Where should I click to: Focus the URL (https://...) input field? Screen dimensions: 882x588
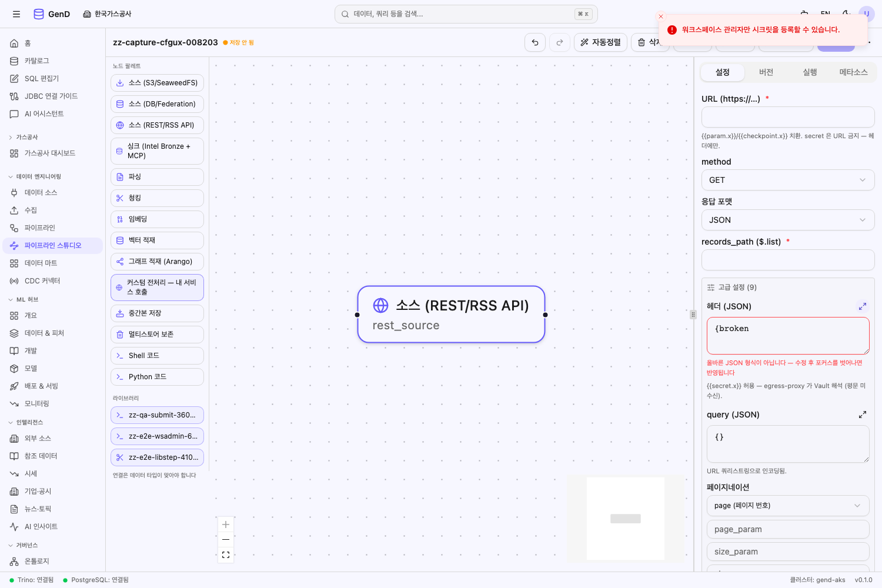click(788, 117)
